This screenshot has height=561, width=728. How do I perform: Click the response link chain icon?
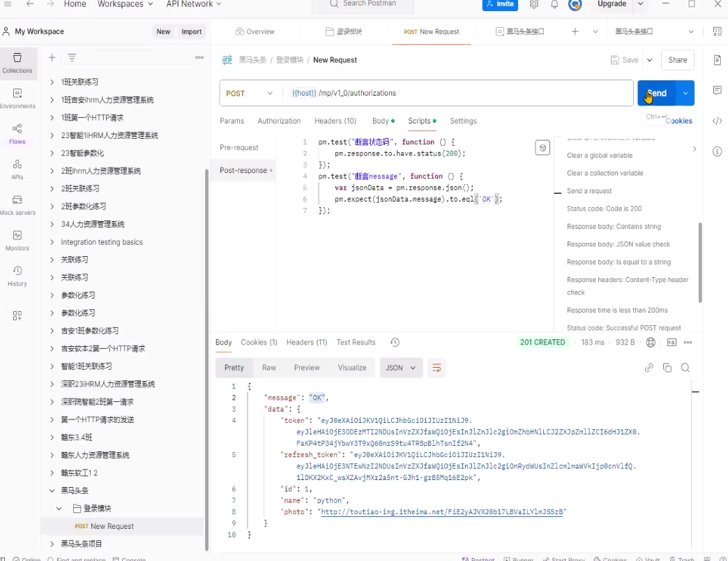click(x=649, y=368)
